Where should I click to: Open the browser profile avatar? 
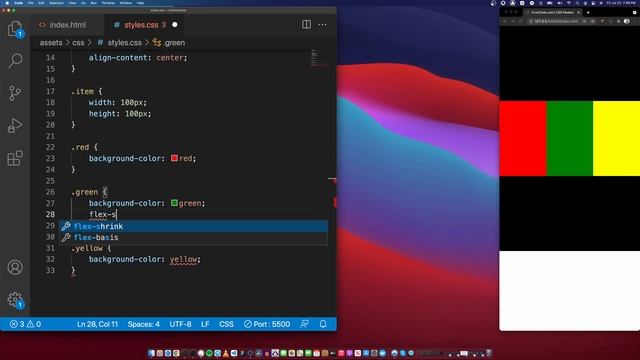click(627, 21)
